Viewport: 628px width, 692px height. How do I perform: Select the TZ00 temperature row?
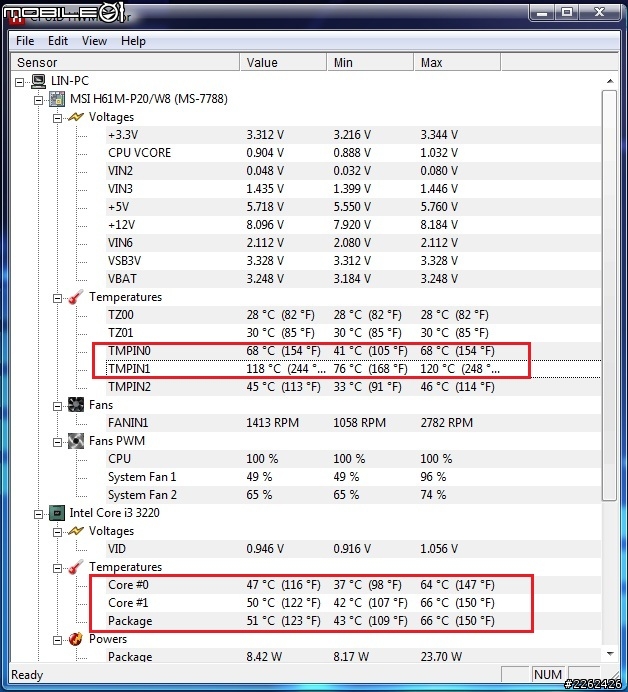click(x=353, y=315)
